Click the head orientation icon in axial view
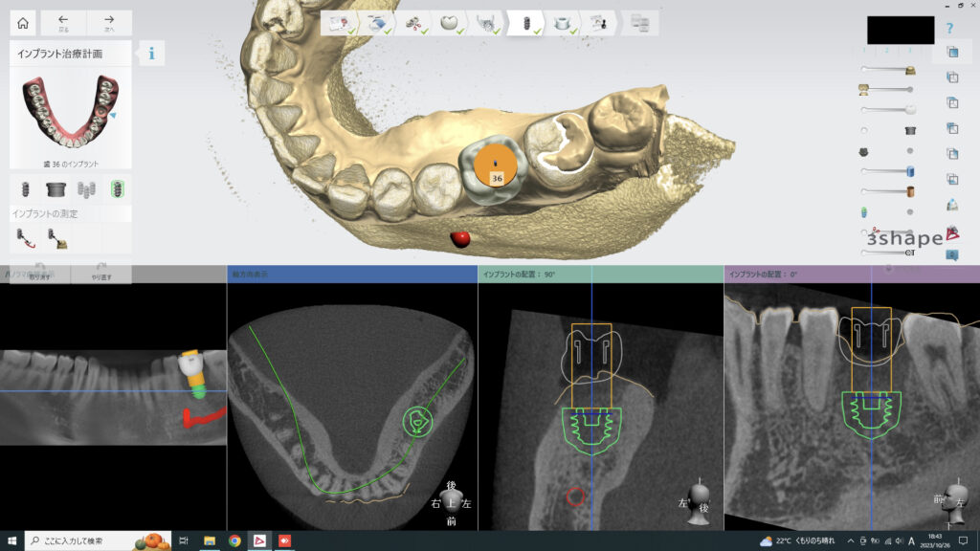 [x=452, y=502]
